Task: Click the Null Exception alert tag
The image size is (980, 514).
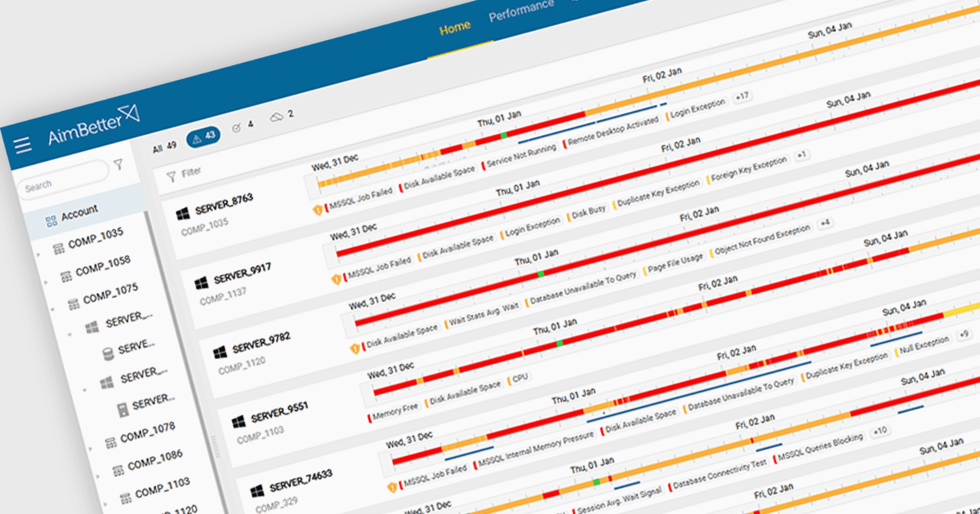Action: pyautogui.click(x=923, y=345)
